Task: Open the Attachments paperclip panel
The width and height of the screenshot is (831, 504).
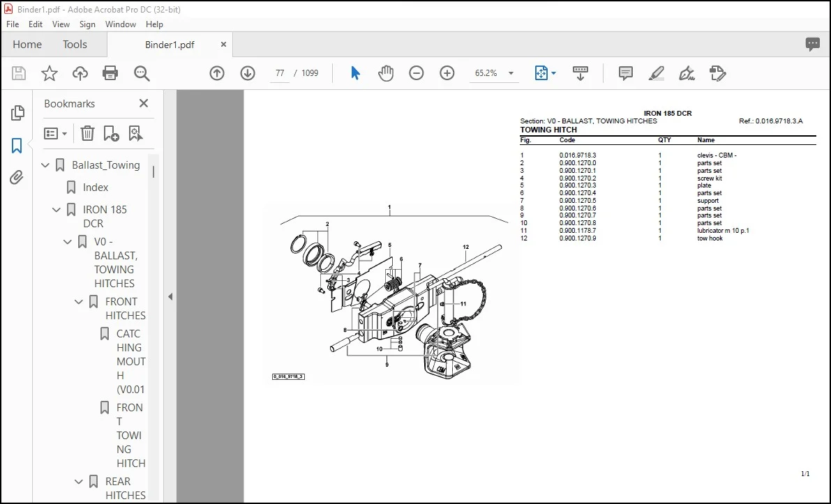Action: pyautogui.click(x=17, y=177)
